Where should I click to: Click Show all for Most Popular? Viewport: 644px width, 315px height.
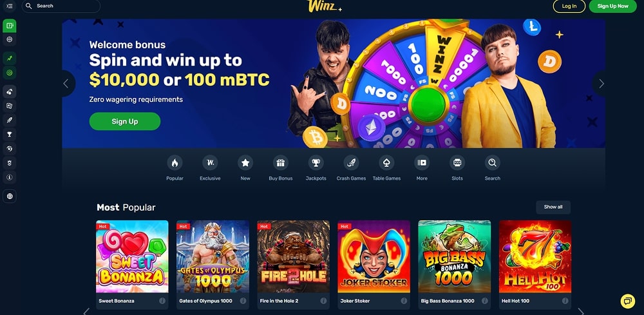tap(553, 207)
